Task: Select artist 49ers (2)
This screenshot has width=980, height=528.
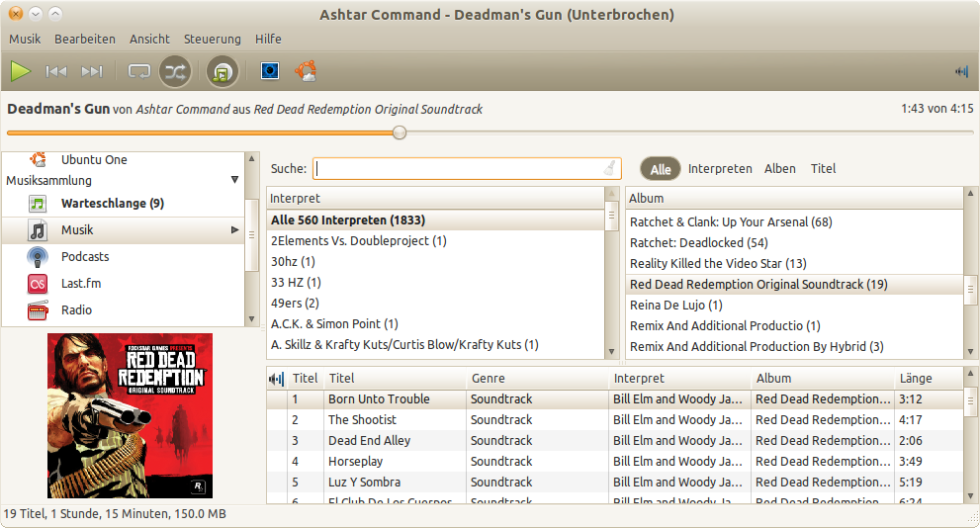Action: (435, 303)
